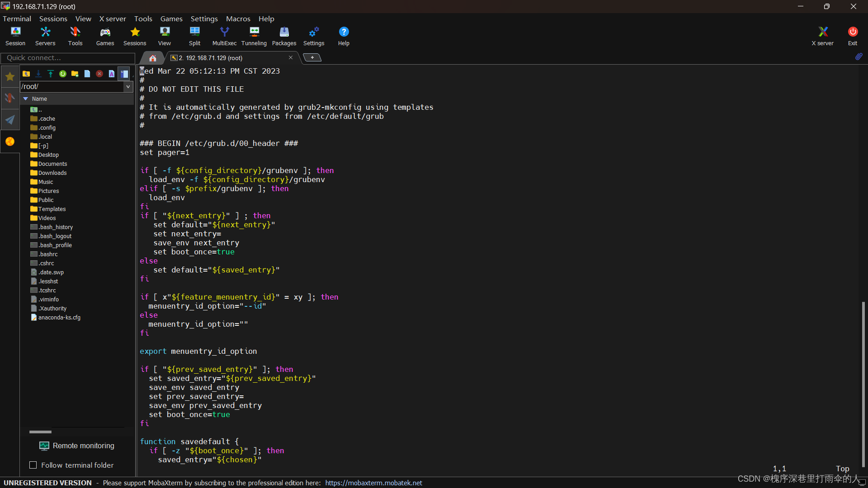Click the Quick connect input field
The height and width of the screenshot is (488, 868).
[x=68, y=58]
